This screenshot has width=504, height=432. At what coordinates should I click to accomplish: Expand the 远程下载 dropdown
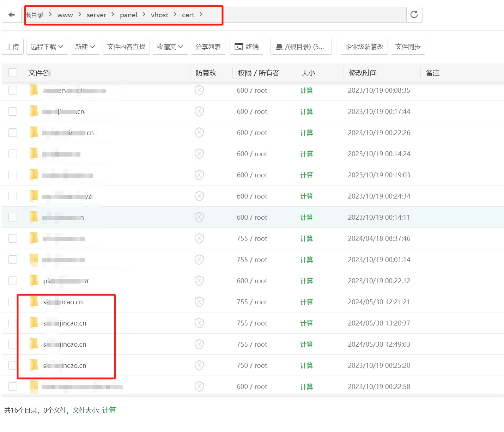47,47
